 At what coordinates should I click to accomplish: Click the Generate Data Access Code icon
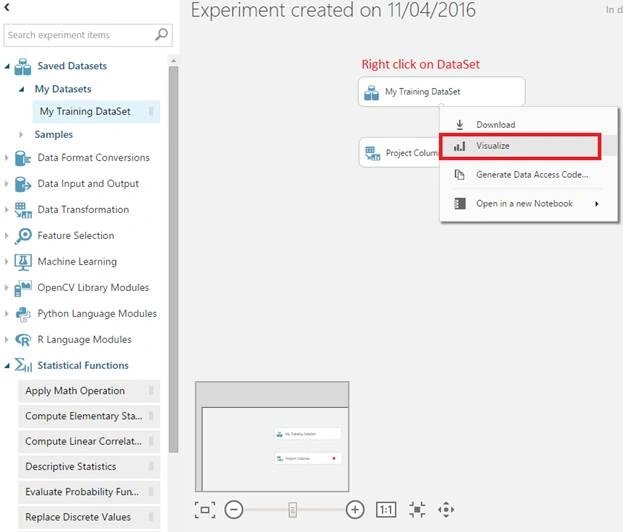pos(460,175)
